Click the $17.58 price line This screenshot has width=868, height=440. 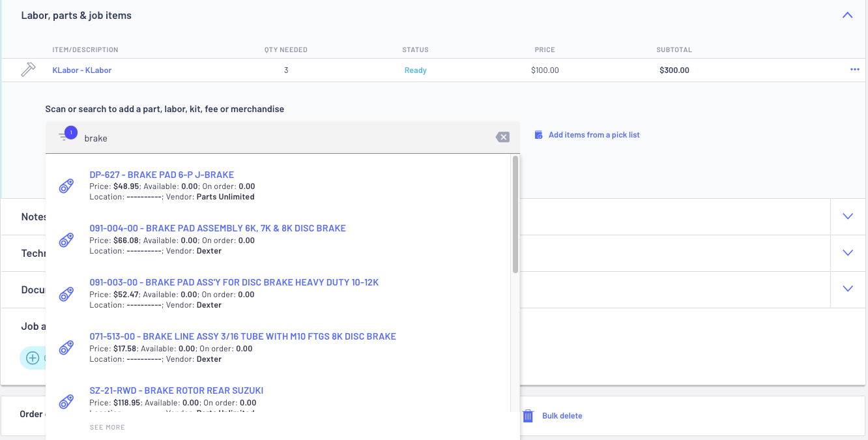pos(171,349)
